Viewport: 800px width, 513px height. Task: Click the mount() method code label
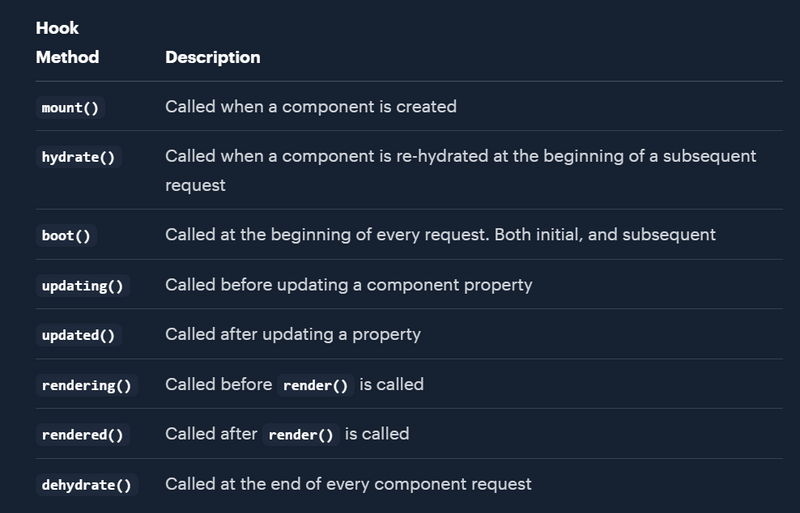(70, 107)
